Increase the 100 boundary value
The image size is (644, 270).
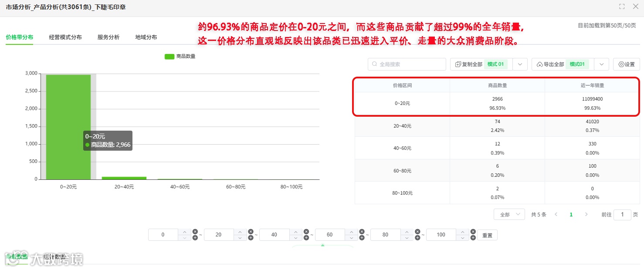462,232
